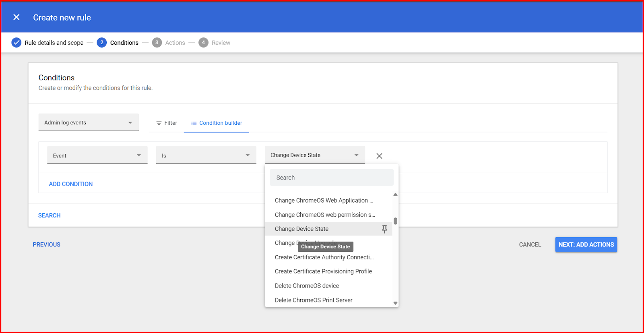Switch to the Condition builder tab
The width and height of the screenshot is (644, 333).
217,123
